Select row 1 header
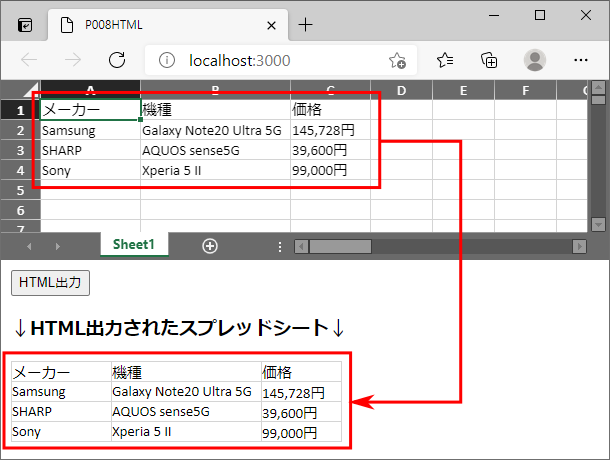This screenshot has width=610, height=460. pyautogui.click(x=21, y=110)
